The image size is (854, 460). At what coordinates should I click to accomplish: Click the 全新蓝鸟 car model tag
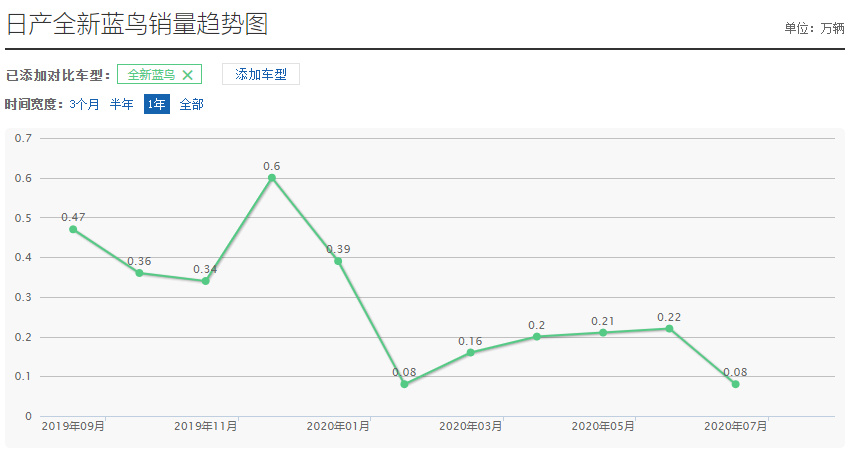[x=159, y=75]
